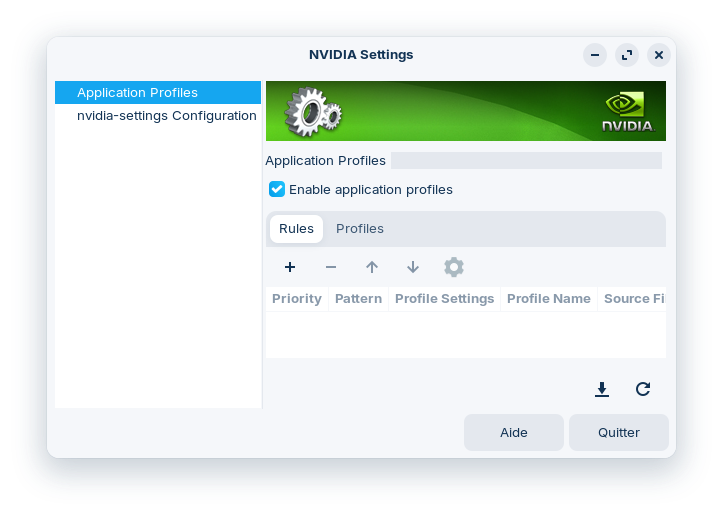Open rule editor with gear icon

(454, 267)
